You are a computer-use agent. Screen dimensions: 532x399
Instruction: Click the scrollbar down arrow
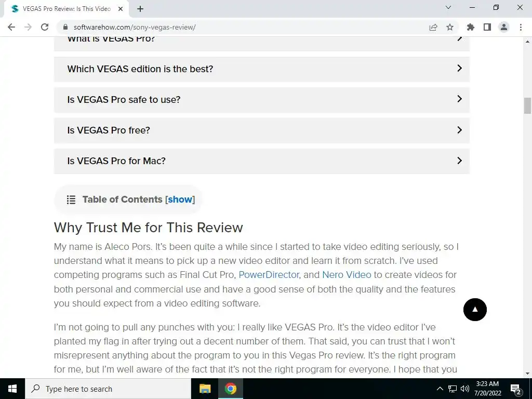(527, 374)
